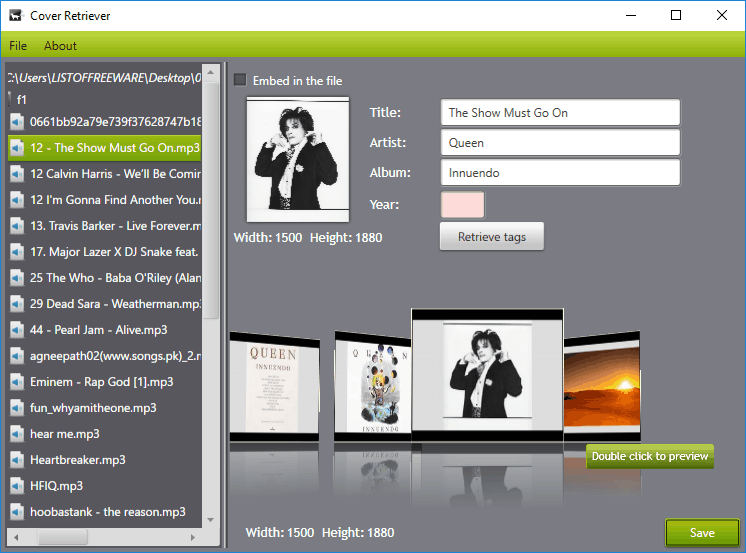Click the audio icon beside fun_whyamitheone.mp3
Image resolution: width=746 pixels, height=553 pixels.
tap(17, 408)
